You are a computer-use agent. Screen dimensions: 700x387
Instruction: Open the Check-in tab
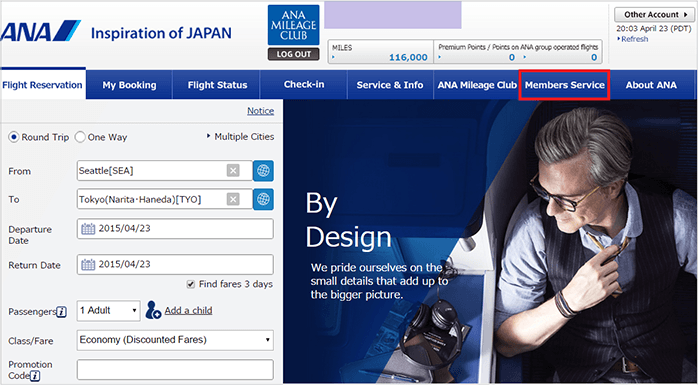pos(304,85)
